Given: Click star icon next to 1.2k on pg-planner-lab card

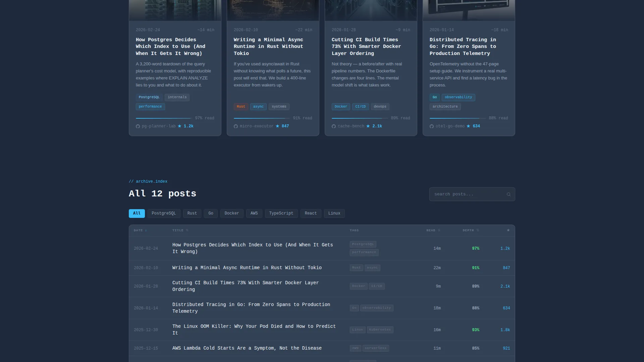Looking at the screenshot, I should [179, 126].
